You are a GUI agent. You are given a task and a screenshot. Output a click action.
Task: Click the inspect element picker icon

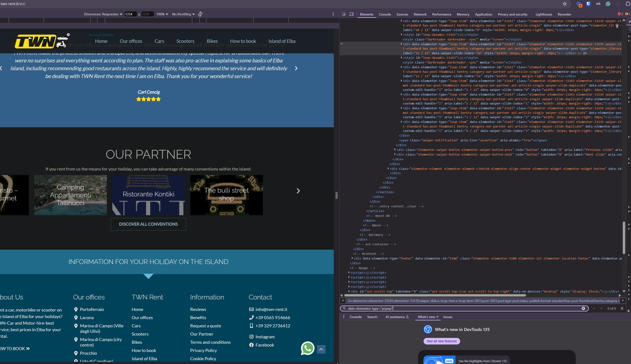(344, 14)
